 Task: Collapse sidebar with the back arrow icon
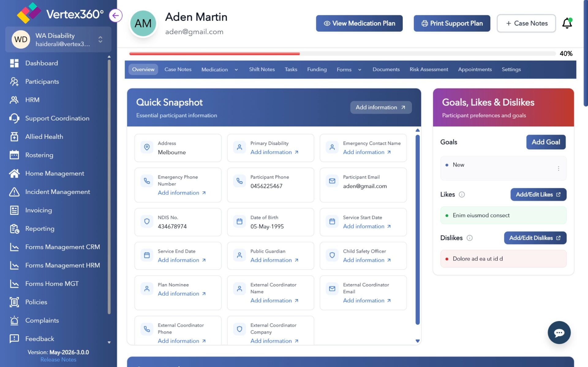[115, 15]
